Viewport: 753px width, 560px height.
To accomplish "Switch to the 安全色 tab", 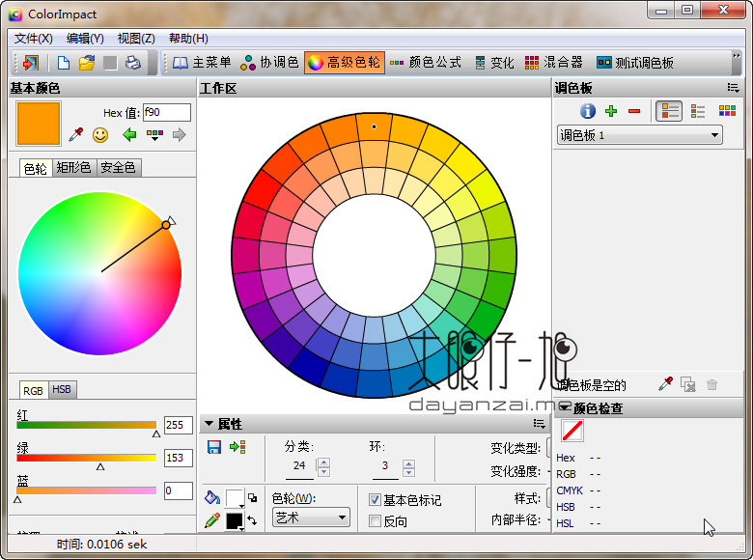I will click(x=118, y=167).
